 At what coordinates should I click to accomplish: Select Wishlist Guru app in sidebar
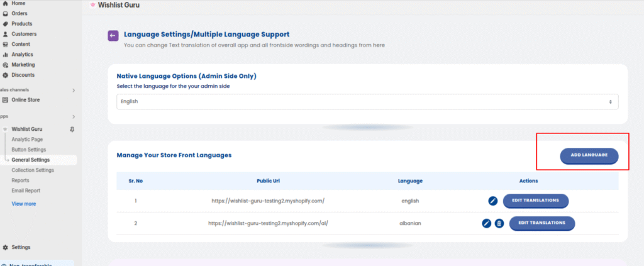[x=26, y=129]
